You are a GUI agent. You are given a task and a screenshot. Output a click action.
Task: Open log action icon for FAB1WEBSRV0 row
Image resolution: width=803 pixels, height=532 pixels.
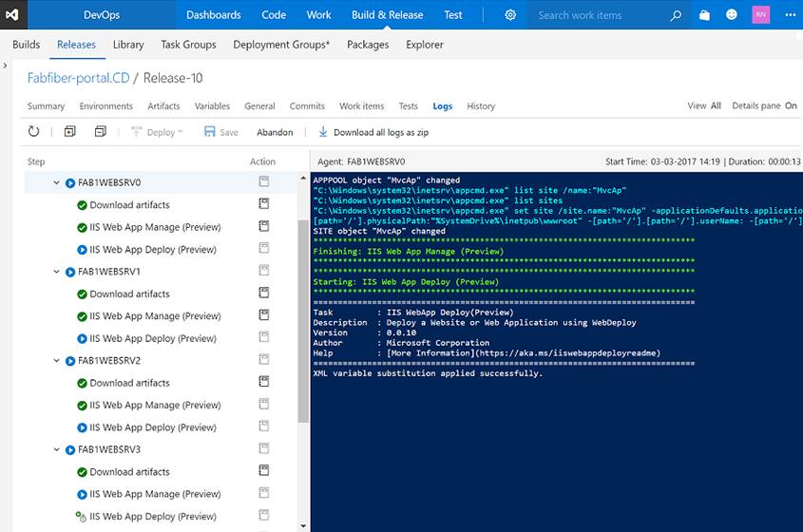pyautogui.click(x=264, y=181)
